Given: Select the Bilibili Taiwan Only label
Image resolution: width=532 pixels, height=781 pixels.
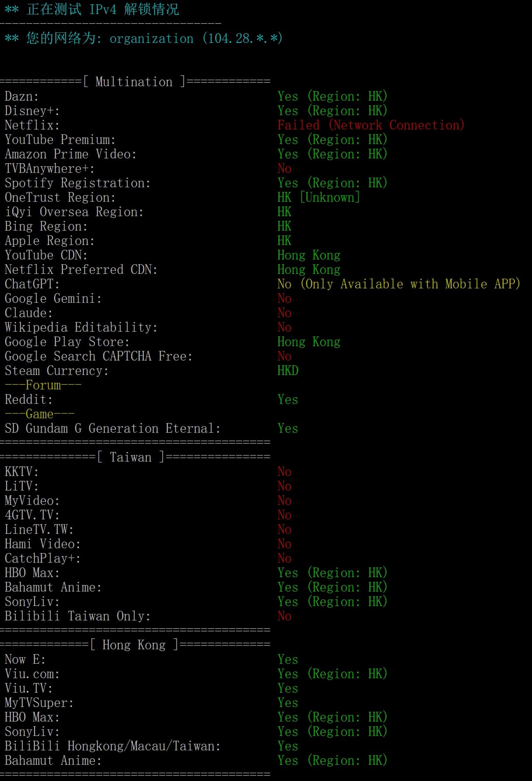Looking at the screenshot, I should pyautogui.click(x=77, y=616).
